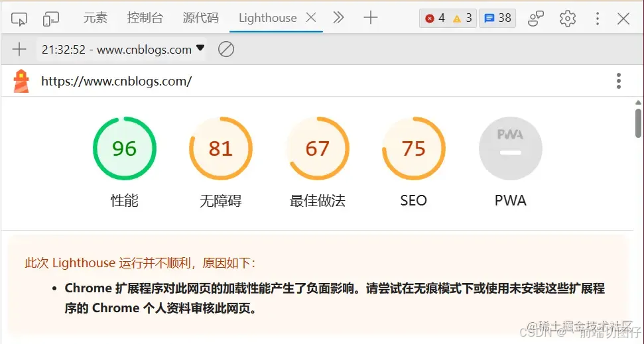Switch to the 源代码 tab
This screenshot has width=644, height=344.
200,18
